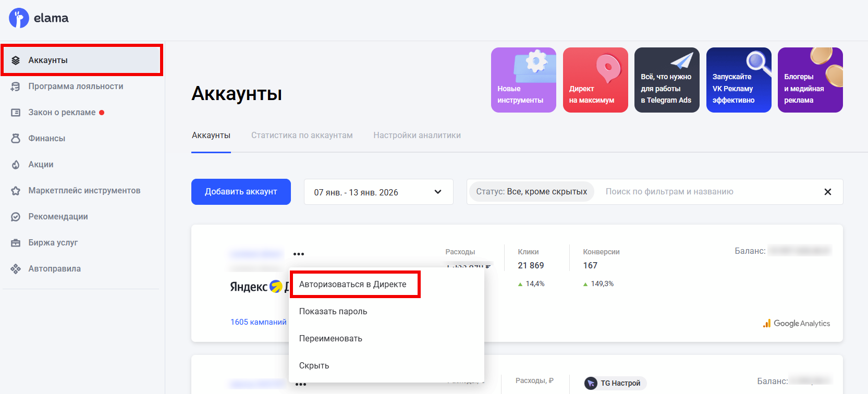The width and height of the screenshot is (868, 394).
Task: Open the Новые инструменты promo banner
Action: click(523, 80)
